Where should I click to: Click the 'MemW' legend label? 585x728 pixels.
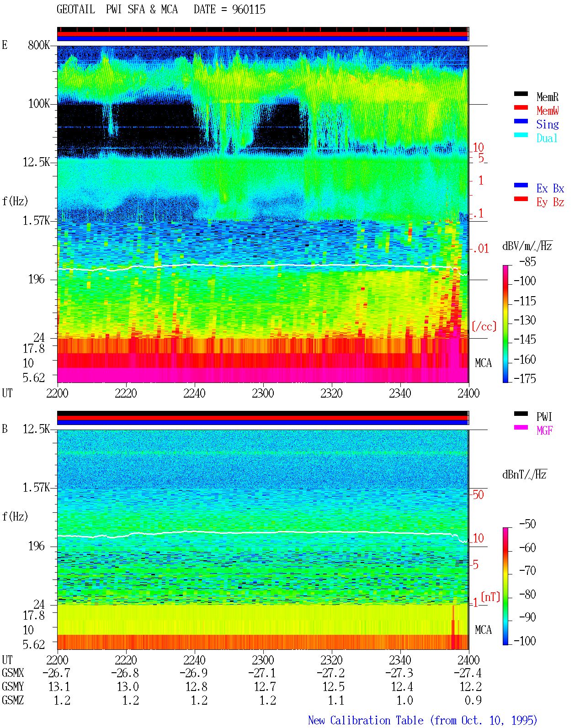coord(548,111)
